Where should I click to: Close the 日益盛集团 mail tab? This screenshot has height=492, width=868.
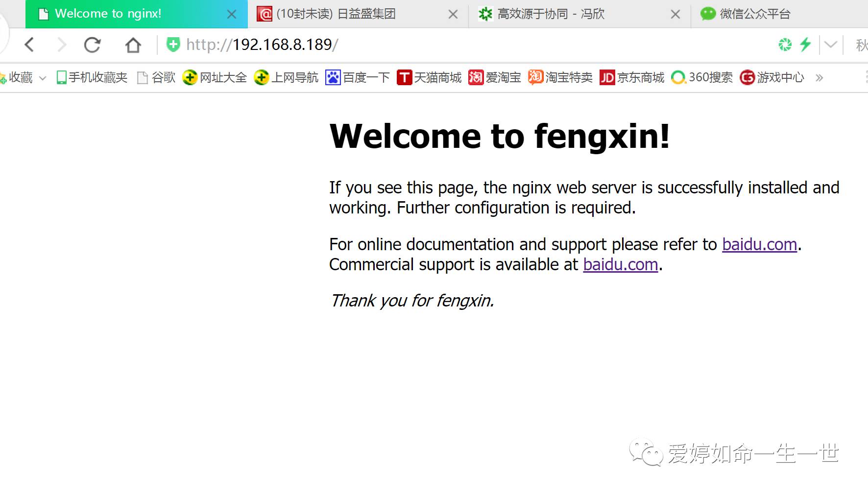pyautogui.click(x=453, y=14)
